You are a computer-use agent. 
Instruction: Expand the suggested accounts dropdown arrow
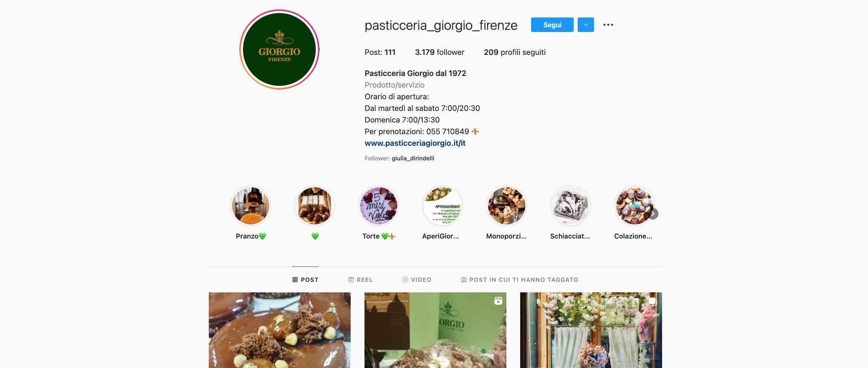point(586,25)
